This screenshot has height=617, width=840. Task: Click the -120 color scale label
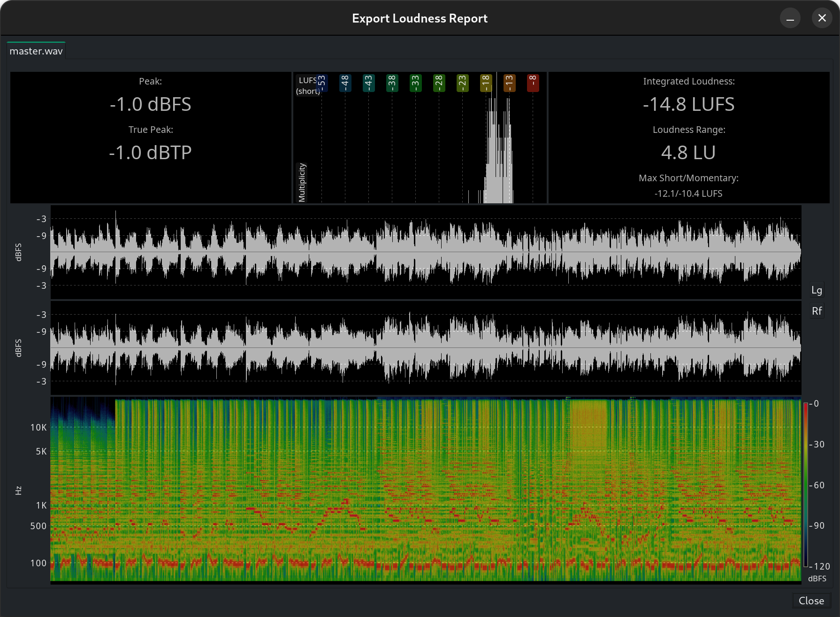point(820,566)
